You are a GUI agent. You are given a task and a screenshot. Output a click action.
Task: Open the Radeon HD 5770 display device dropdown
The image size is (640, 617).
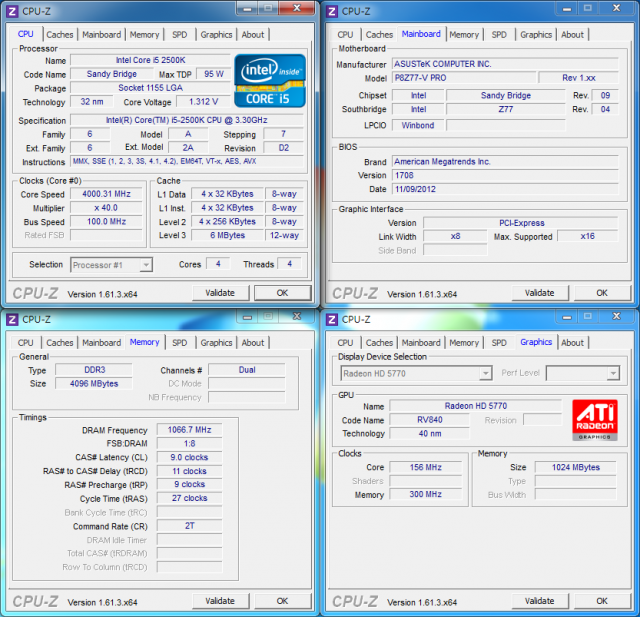point(416,373)
